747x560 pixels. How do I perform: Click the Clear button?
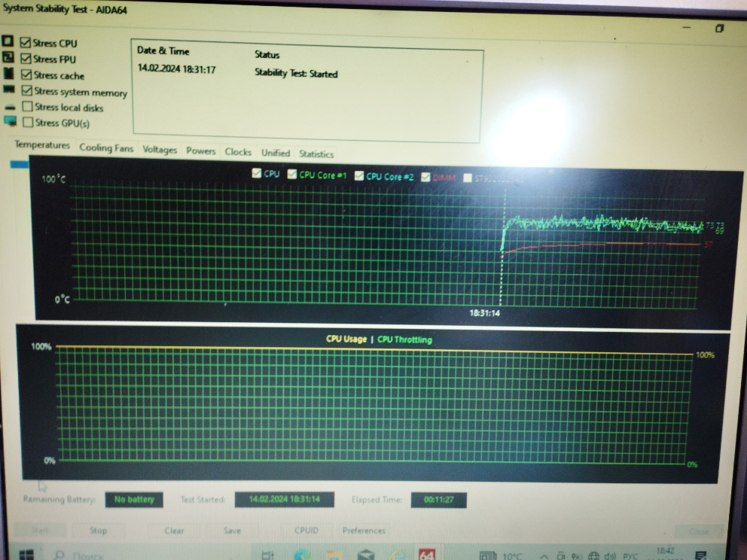pos(174,531)
